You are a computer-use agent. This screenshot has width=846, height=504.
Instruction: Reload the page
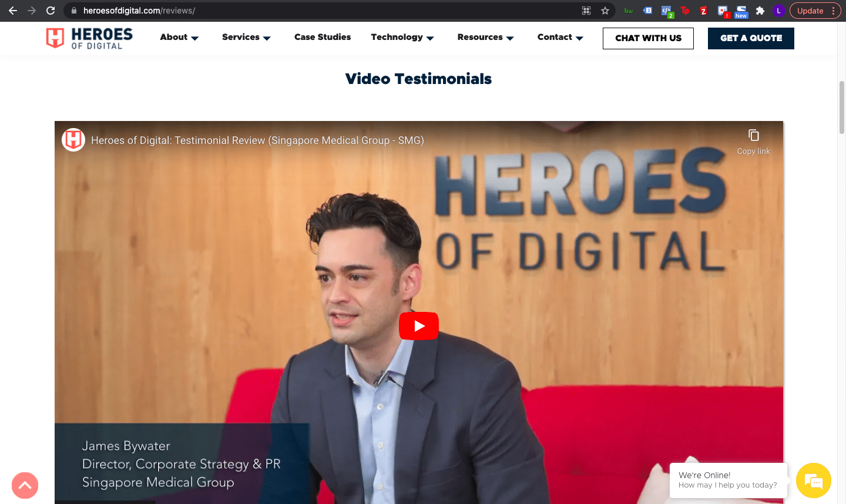click(51, 11)
